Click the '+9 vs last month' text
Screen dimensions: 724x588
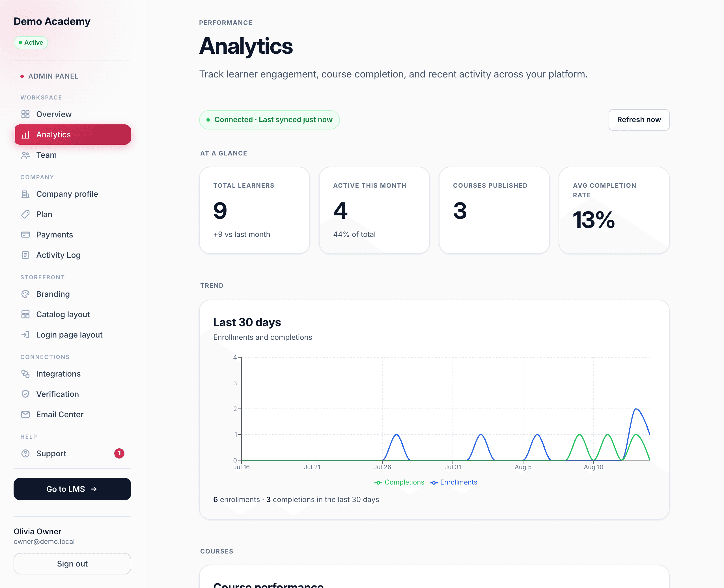[x=242, y=234]
